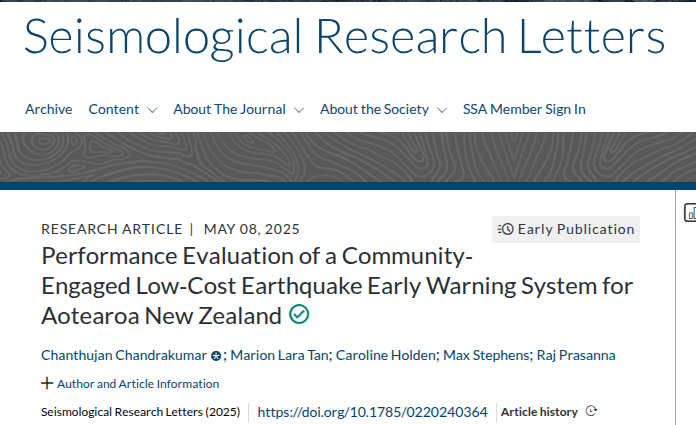This screenshot has width=696, height=425.
Task: Open the chart metrics icon at right edge
Action: [690, 212]
